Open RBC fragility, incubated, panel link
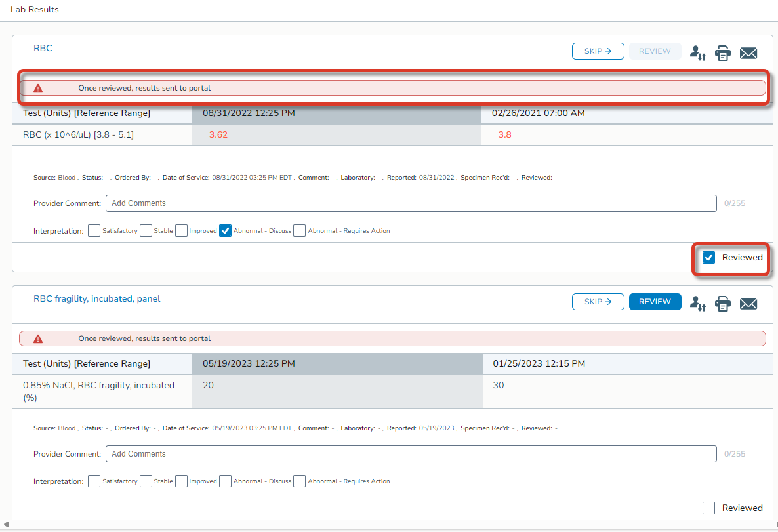Screen dimensions: 778x532 coord(96,298)
